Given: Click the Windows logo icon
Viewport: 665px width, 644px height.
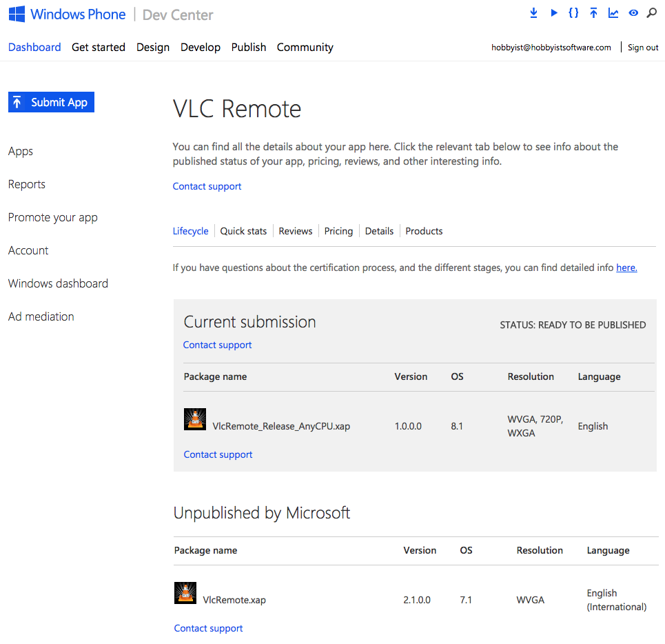Looking at the screenshot, I should pyautogui.click(x=17, y=14).
